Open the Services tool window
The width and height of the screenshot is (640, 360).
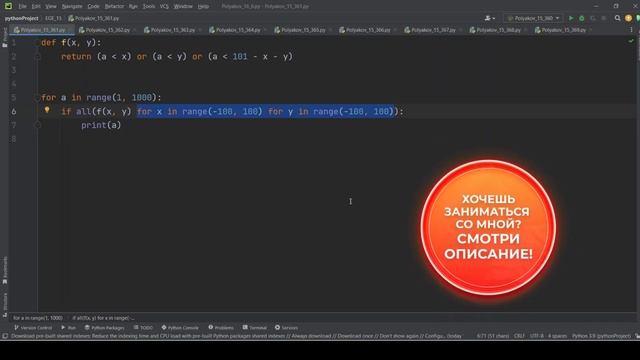286,328
